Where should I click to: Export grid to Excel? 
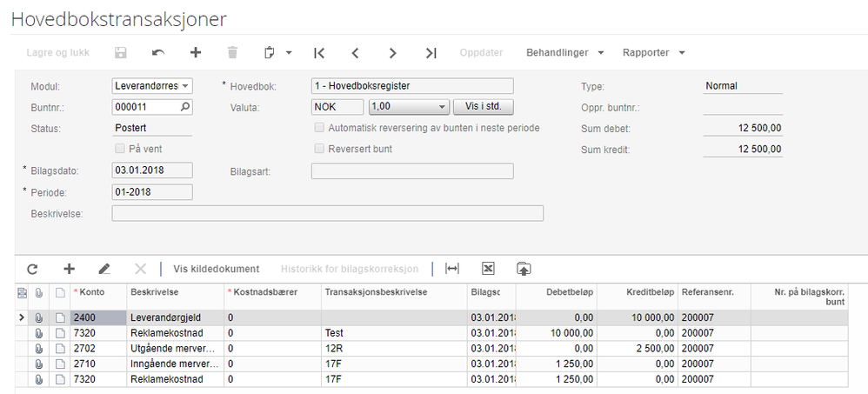488,270
